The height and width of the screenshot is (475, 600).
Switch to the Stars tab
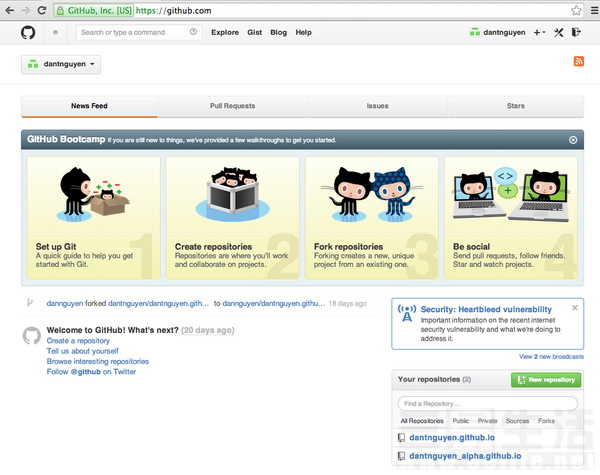(515, 106)
